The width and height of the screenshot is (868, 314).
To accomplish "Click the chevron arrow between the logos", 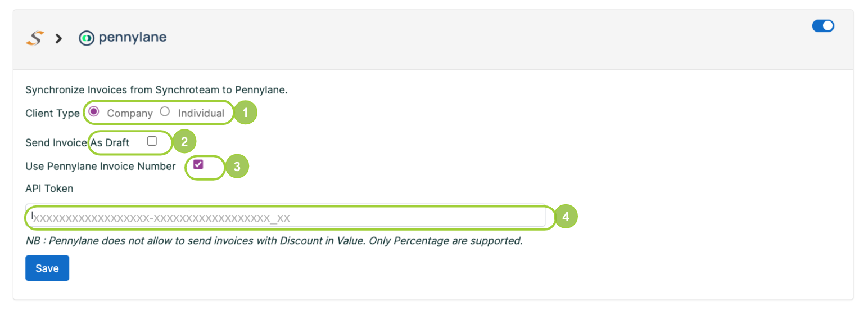I will pos(58,39).
